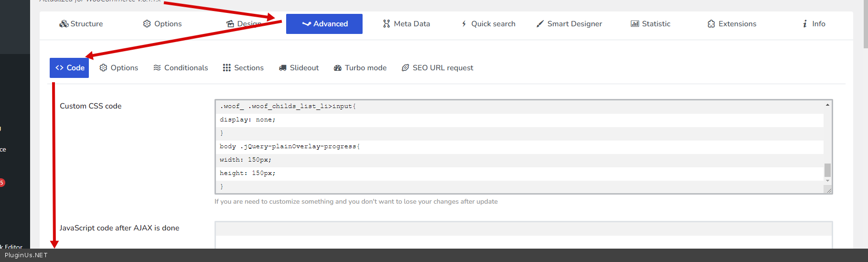
Task: Click the gear icon beside top Options
Action: pos(147,24)
